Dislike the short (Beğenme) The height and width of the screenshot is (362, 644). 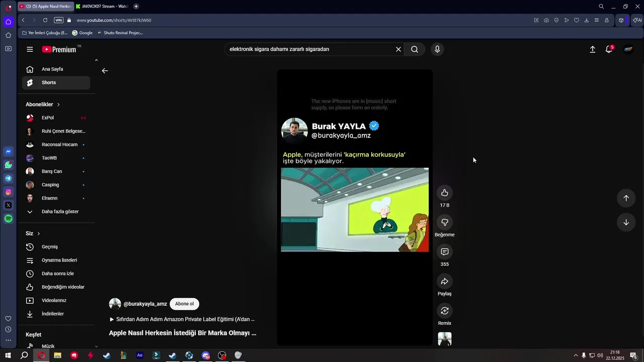(x=445, y=222)
